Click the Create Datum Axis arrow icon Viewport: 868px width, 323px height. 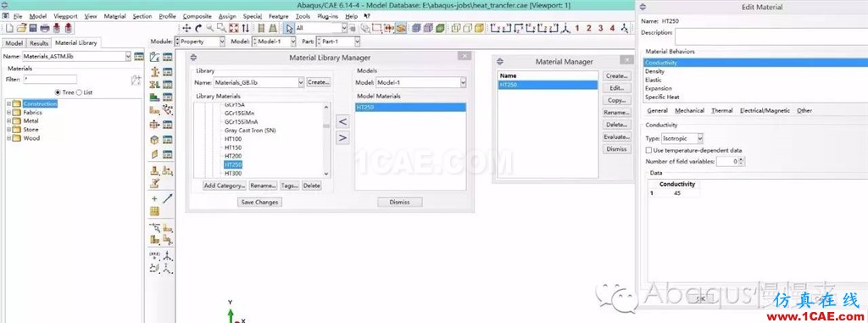168,198
